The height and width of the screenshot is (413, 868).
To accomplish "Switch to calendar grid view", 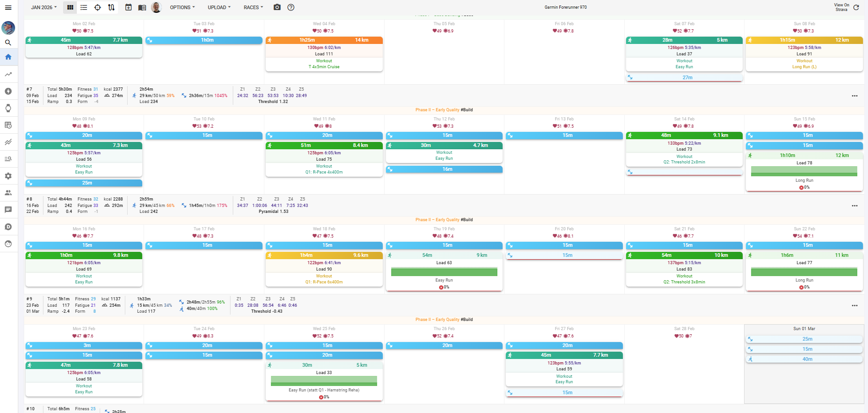I will click(70, 7).
